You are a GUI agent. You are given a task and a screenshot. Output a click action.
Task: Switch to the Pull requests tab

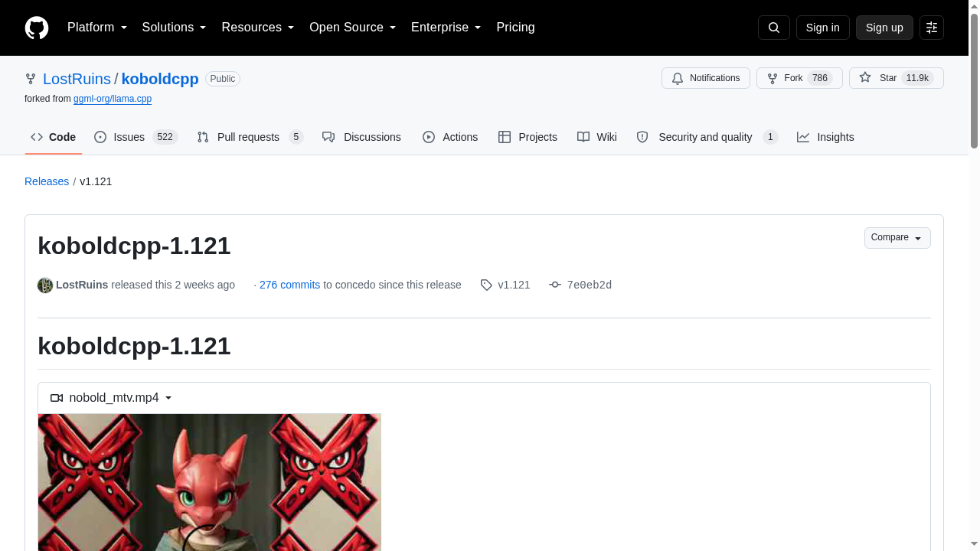[x=250, y=137]
